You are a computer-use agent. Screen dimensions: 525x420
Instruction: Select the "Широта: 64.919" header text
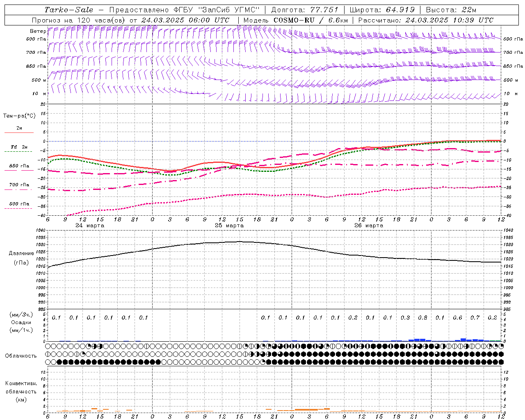[382, 10]
